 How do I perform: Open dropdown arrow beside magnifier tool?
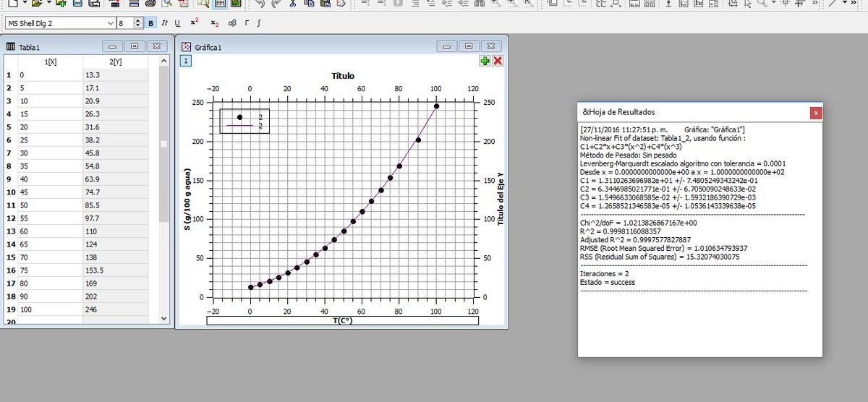coord(773,3)
